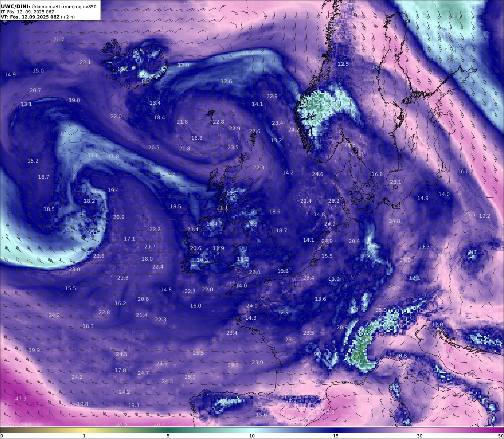Click the 14.2 value over the North Sea
The image size is (504, 439).
(288, 173)
